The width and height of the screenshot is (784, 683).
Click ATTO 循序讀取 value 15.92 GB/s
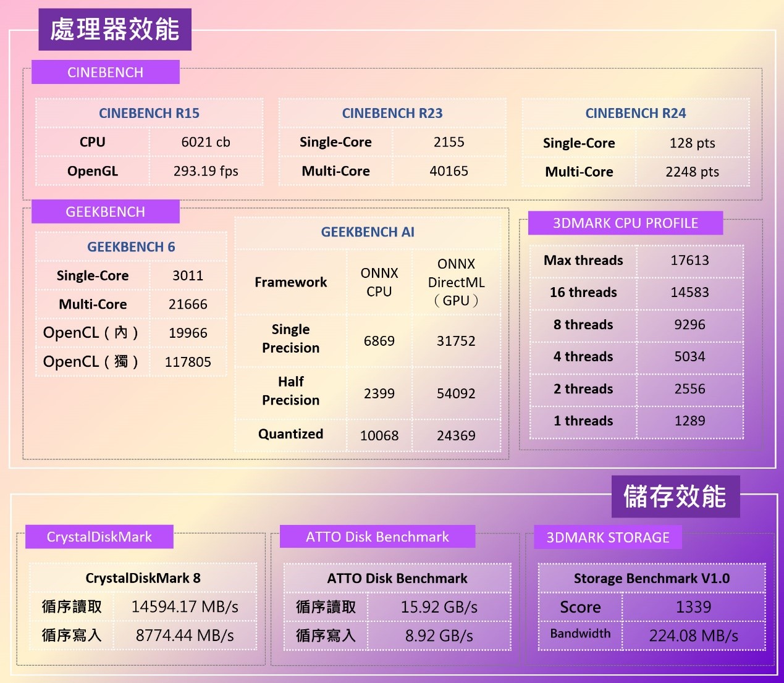point(439,606)
